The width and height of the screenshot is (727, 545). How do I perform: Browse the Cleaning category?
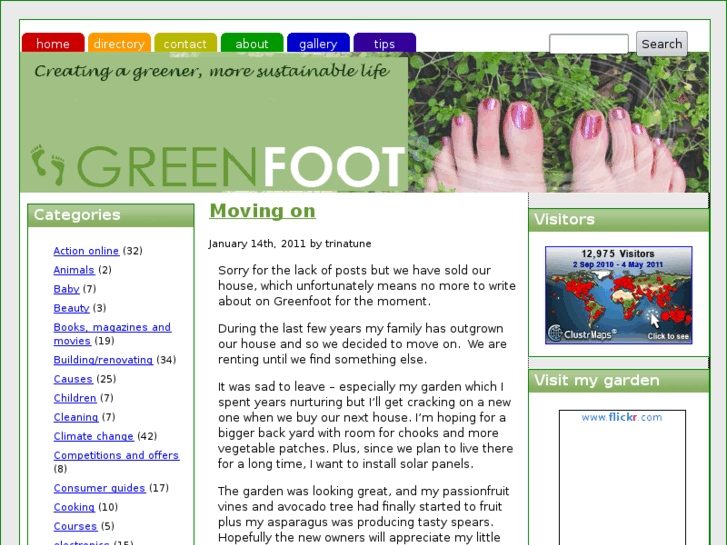(x=76, y=417)
